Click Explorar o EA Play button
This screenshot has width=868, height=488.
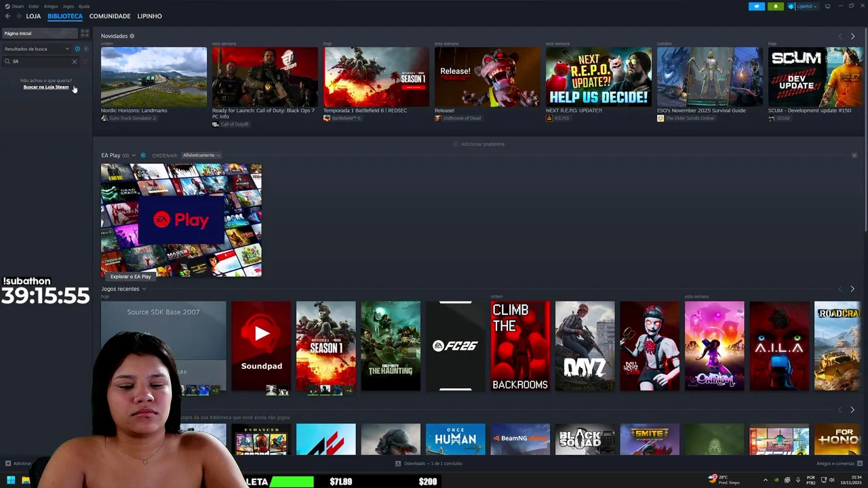point(131,277)
